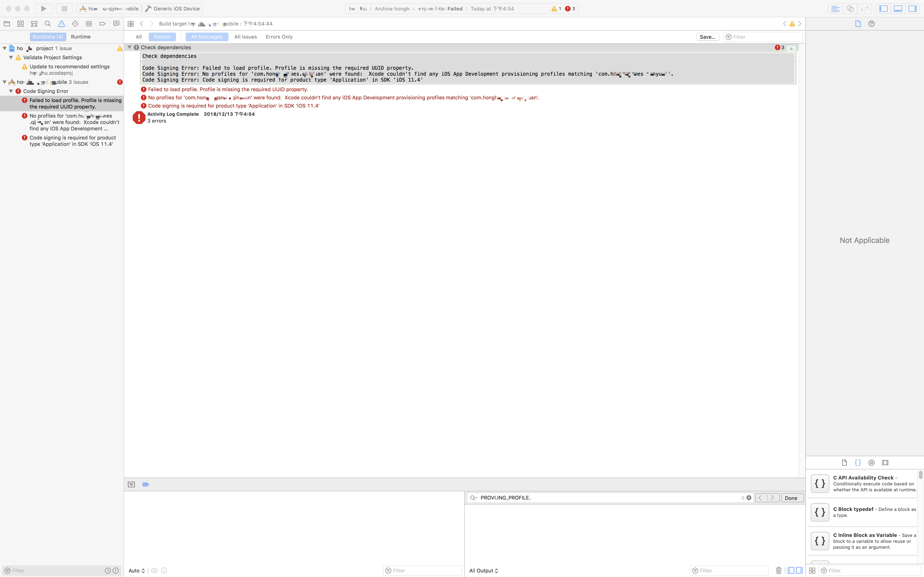This screenshot has height=577, width=924.
Task: Click the Save... button
Action: (707, 37)
